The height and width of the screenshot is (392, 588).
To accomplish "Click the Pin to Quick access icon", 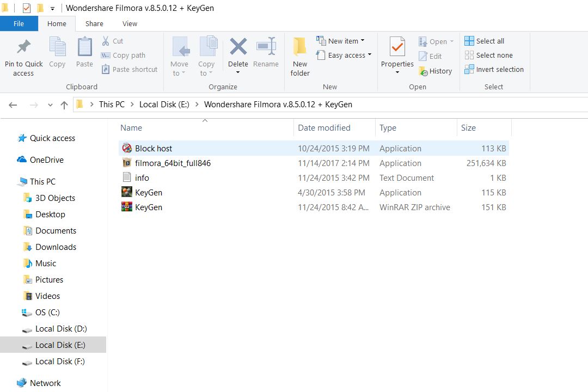I will point(23,47).
